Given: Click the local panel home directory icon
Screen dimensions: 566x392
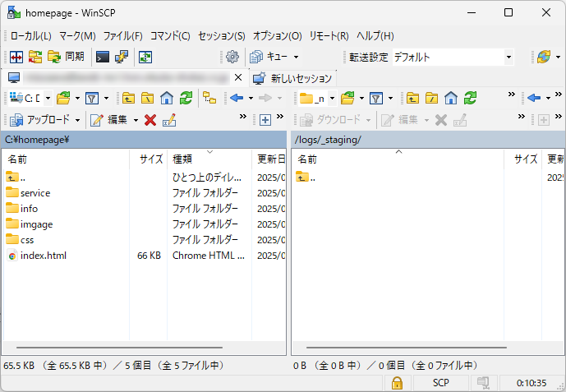Looking at the screenshot, I should (x=167, y=98).
